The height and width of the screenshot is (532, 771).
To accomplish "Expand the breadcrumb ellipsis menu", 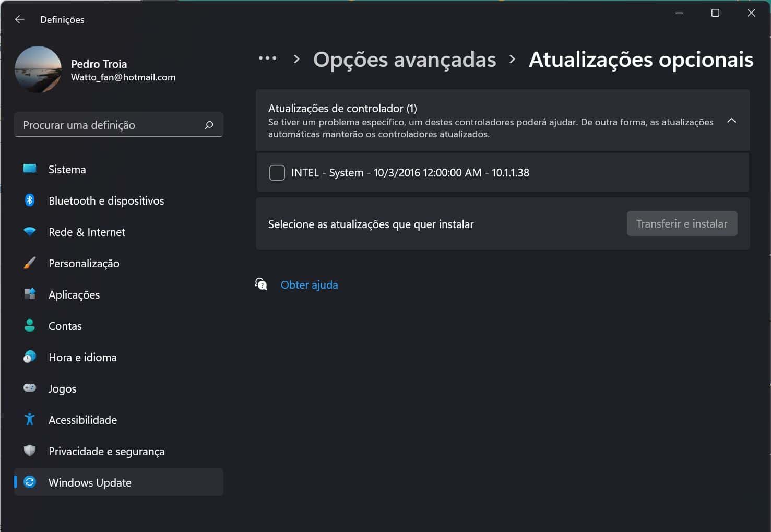I will [267, 59].
